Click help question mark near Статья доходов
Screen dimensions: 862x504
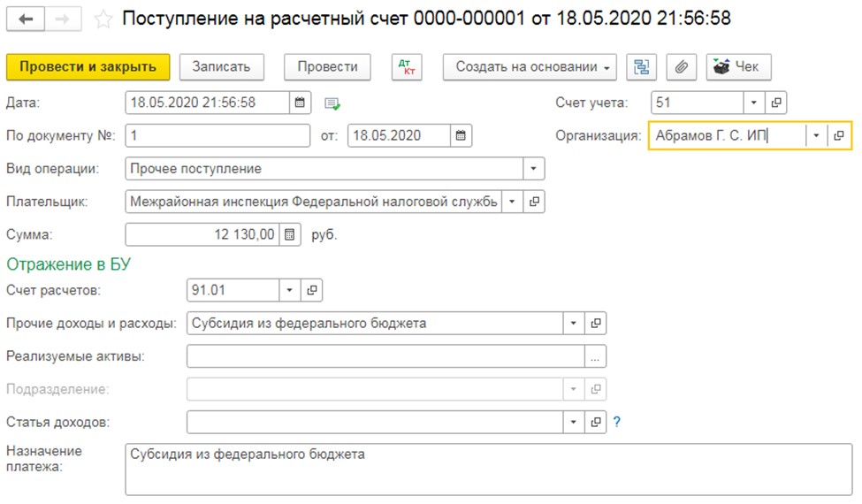tap(617, 422)
